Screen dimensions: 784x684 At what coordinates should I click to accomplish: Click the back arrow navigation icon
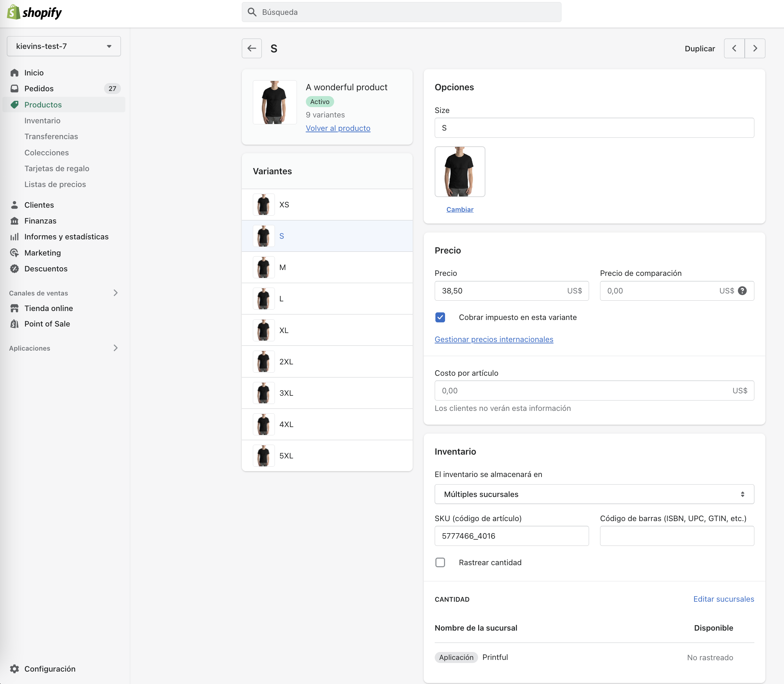[x=252, y=48]
